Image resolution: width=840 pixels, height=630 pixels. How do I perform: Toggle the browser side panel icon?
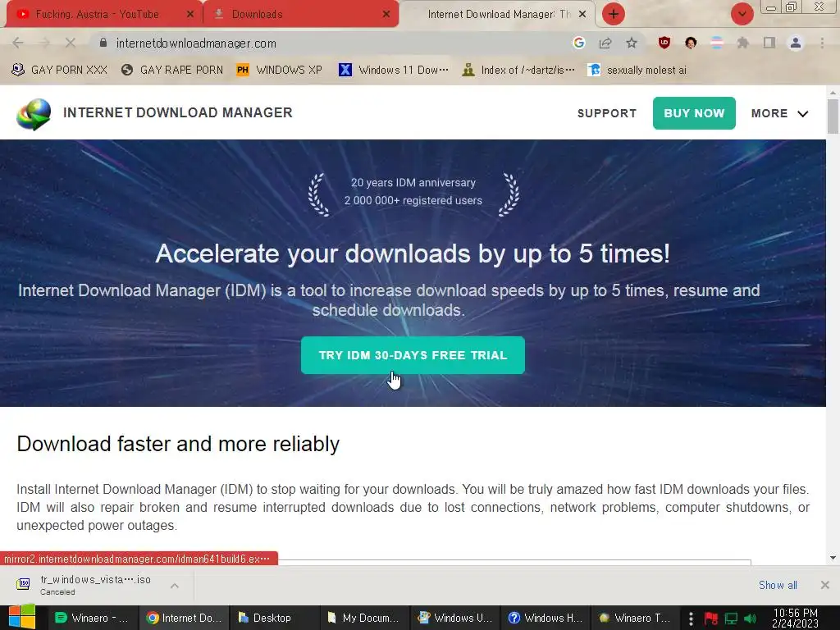click(769, 43)
